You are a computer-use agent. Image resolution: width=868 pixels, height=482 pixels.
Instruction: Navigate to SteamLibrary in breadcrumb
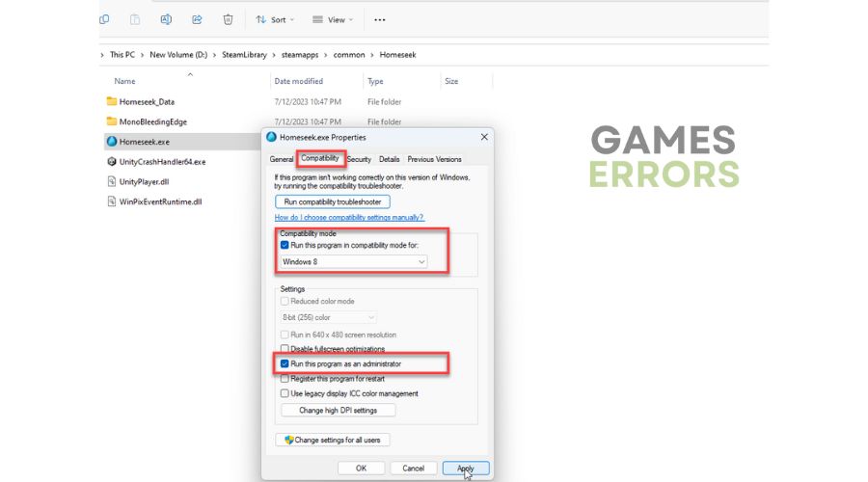(244, 55)
